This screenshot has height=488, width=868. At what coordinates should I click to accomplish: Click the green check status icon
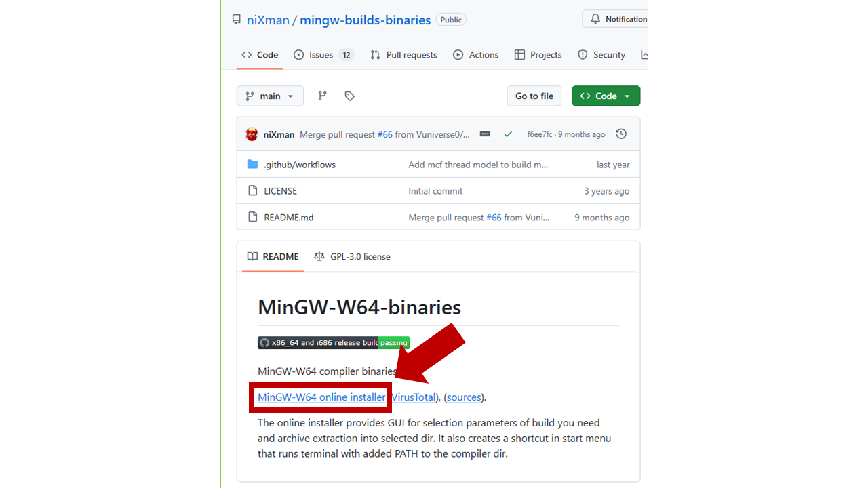point(508,134)
